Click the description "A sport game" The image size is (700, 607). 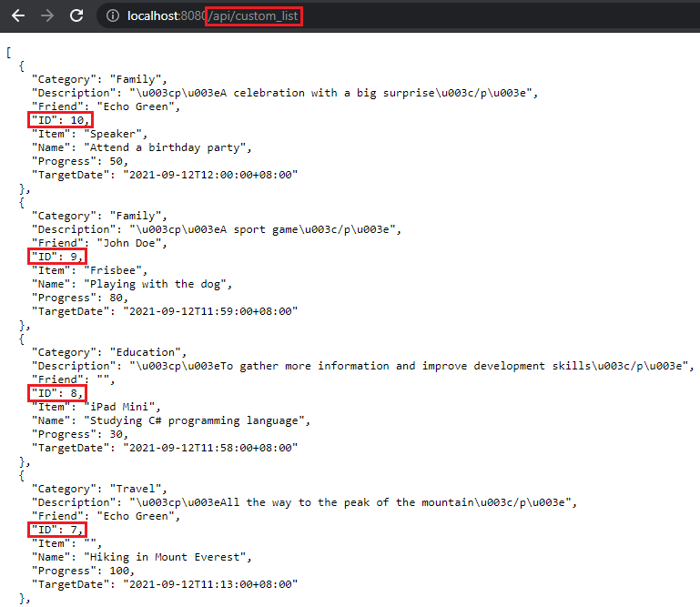[x=266, y=229]
